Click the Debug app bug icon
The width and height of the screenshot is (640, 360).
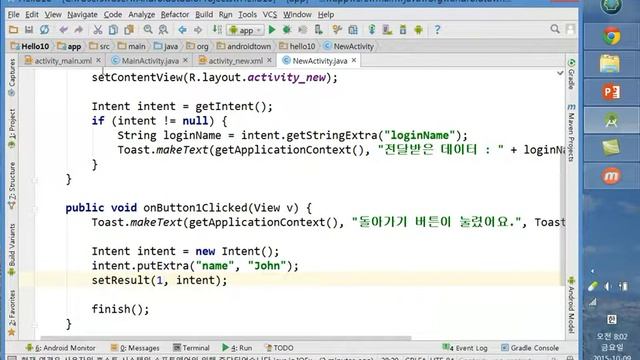tap(287, 30)
